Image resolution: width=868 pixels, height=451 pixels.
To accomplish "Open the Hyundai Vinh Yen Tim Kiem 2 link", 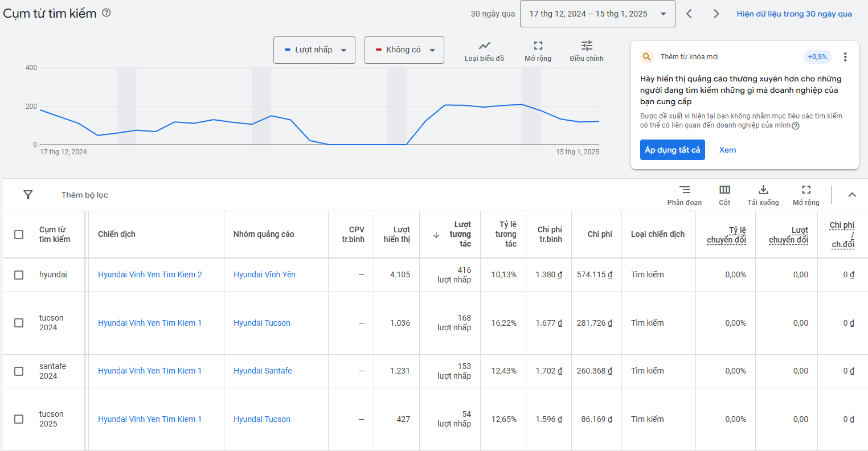I will coord(150,274).
